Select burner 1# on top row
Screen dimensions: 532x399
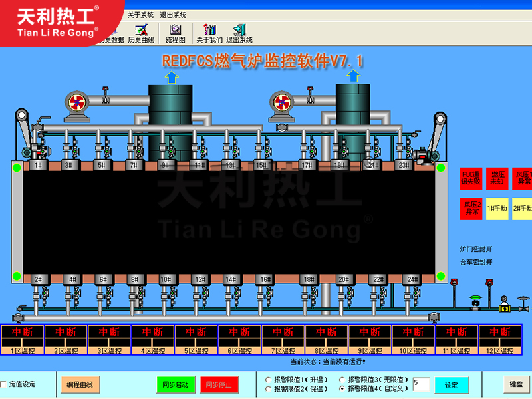point(38,165)
